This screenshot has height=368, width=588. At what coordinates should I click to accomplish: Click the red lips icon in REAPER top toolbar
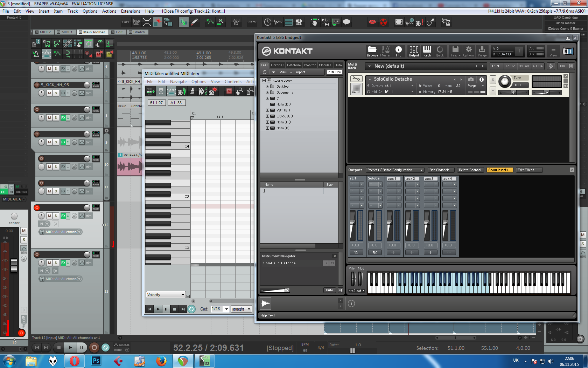(x=372, y=22)
